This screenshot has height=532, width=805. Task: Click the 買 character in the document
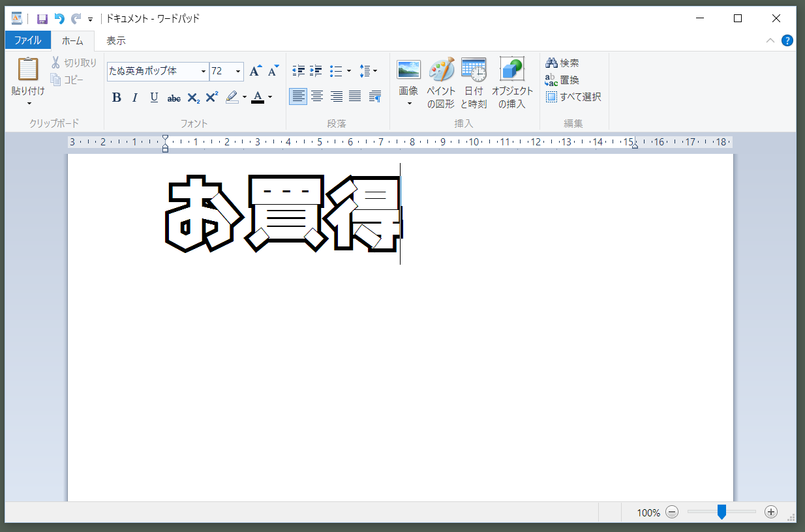coord(285,213)
